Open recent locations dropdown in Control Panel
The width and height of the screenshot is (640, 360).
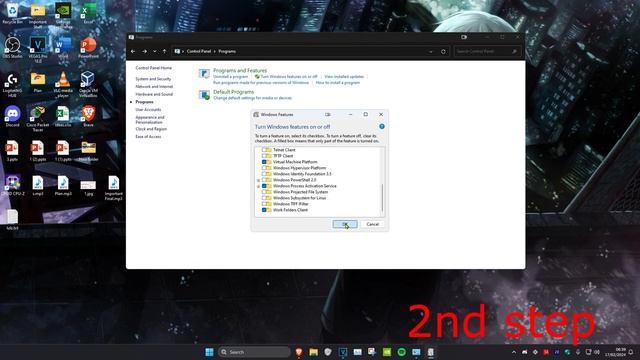point(155,51)
